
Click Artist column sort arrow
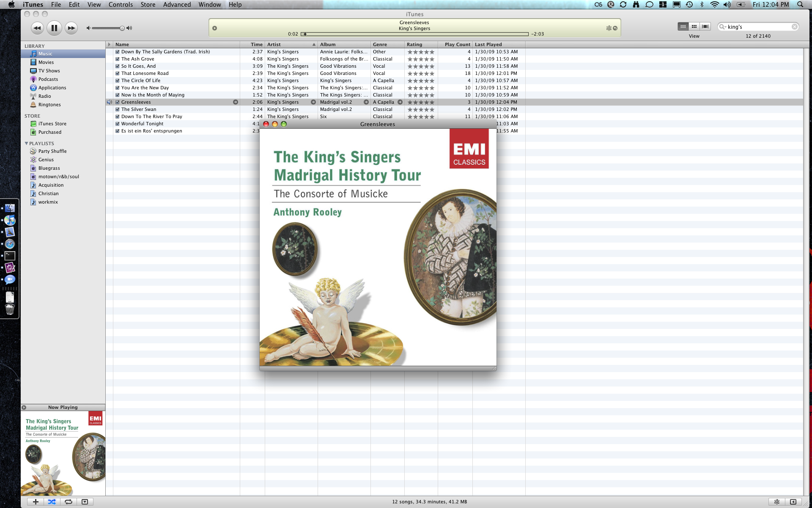click(314, 44)
